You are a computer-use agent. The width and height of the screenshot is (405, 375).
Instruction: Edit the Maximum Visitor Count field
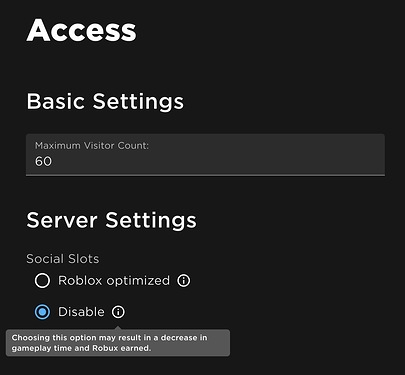(x=205, y=155)
